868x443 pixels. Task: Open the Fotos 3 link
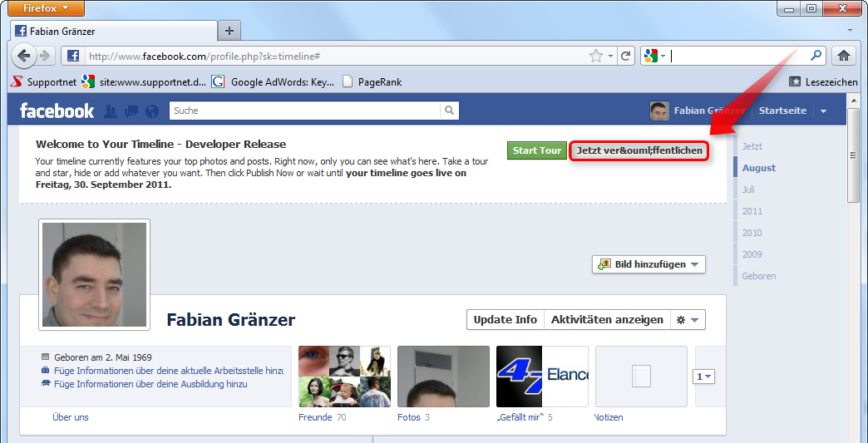413,417
